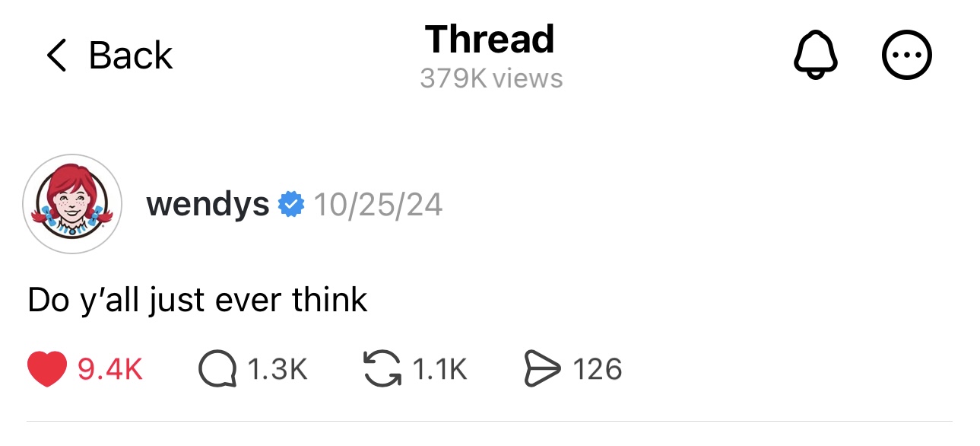Click the 1.1K reposts count
This screenshot has width=980, height=446.
pyautogui.click(x=439, y=370)
